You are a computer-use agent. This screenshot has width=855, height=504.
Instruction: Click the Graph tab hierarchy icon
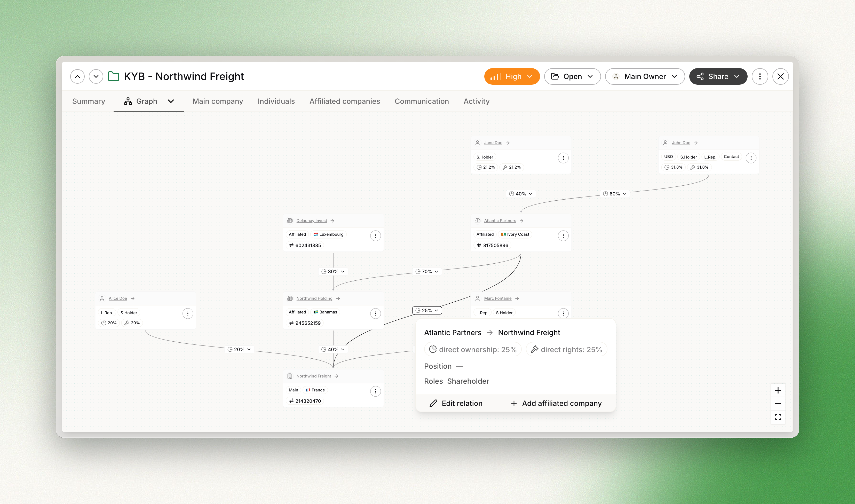[128, 101]
